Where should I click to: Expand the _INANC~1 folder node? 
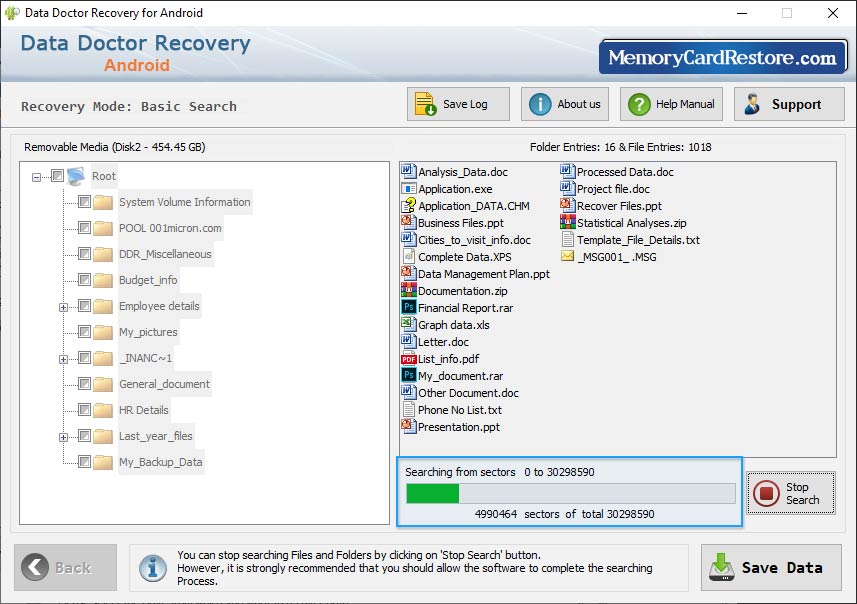(x=63, y=359)
